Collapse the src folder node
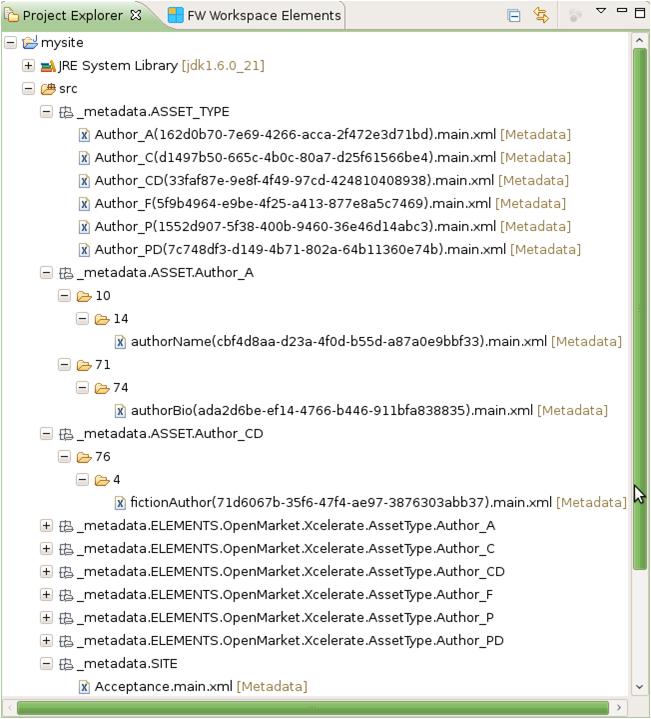Viewport: 651px width, 719px height. [x=28, y=89]
